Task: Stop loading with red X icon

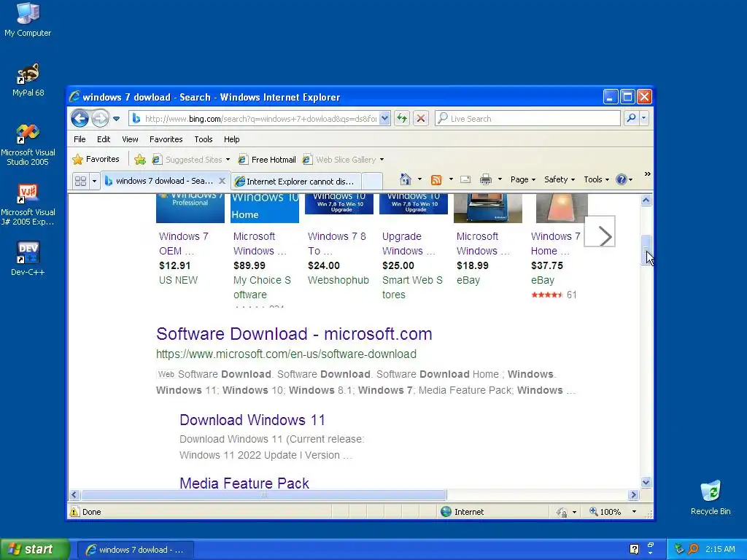Action: (421, 119)
